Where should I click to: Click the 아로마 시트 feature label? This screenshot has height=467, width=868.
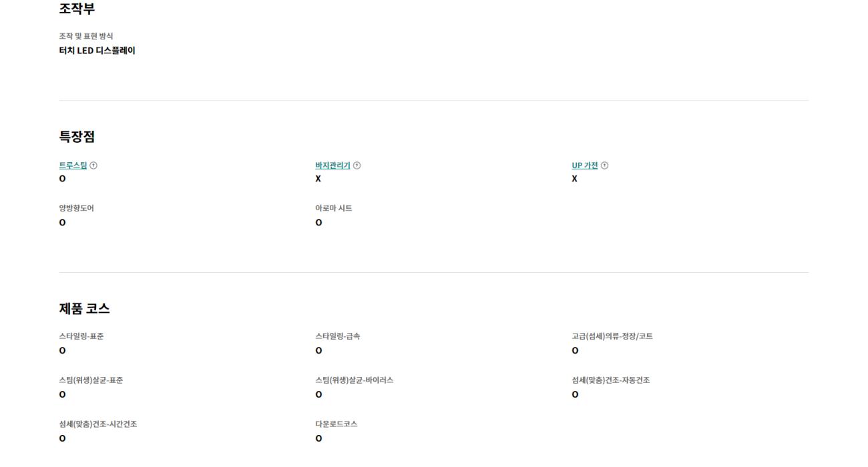[333, 208]
